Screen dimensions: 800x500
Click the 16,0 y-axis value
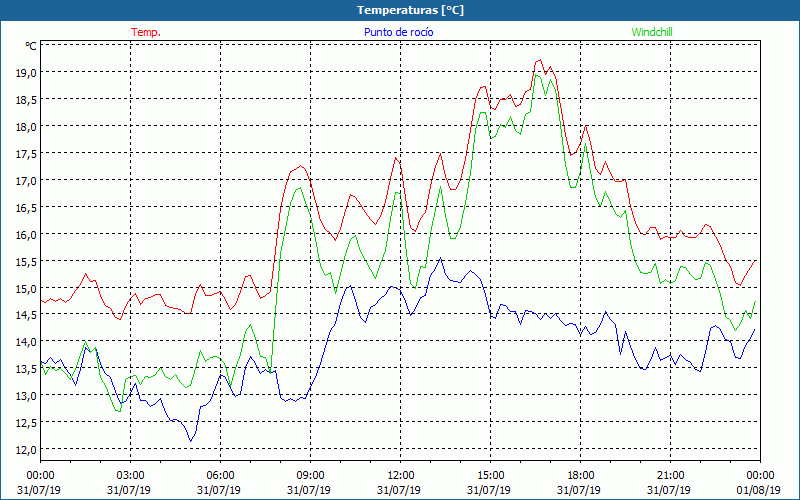26,235
